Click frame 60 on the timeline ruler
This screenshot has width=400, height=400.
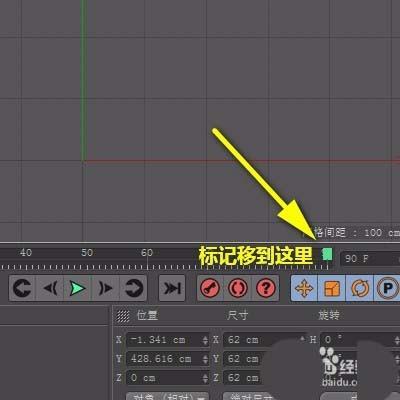pyautogui.click(x=147, y=253)
